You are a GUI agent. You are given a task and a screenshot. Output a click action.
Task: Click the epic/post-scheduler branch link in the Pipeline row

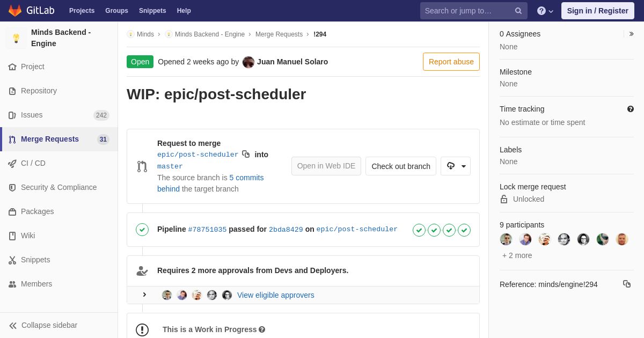tap(357, 230)
